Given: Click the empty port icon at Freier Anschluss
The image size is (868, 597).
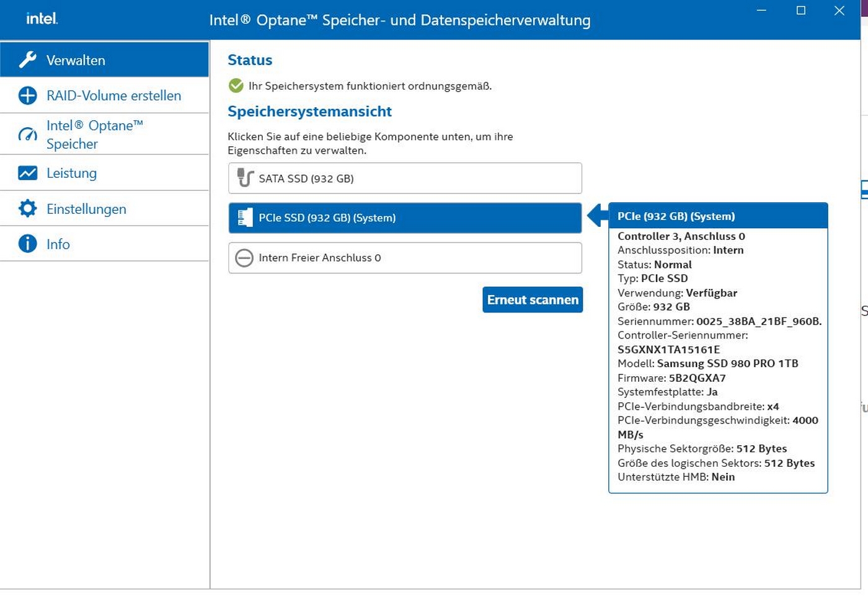Looking at the screenshot, I should click(244, 258).
